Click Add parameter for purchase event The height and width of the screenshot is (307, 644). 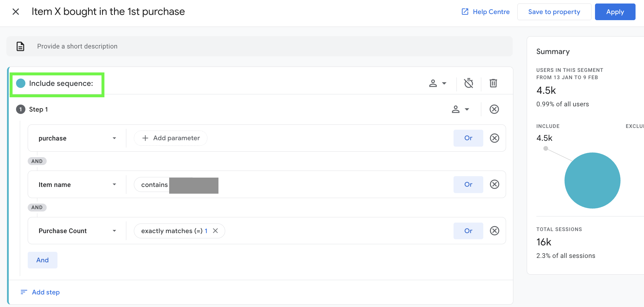point(171,138)
